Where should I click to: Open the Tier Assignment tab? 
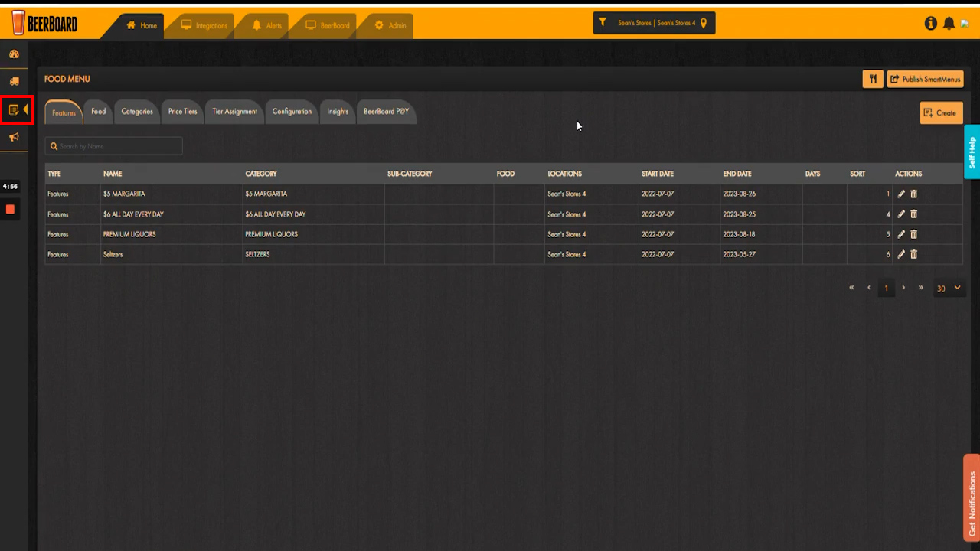234,112
